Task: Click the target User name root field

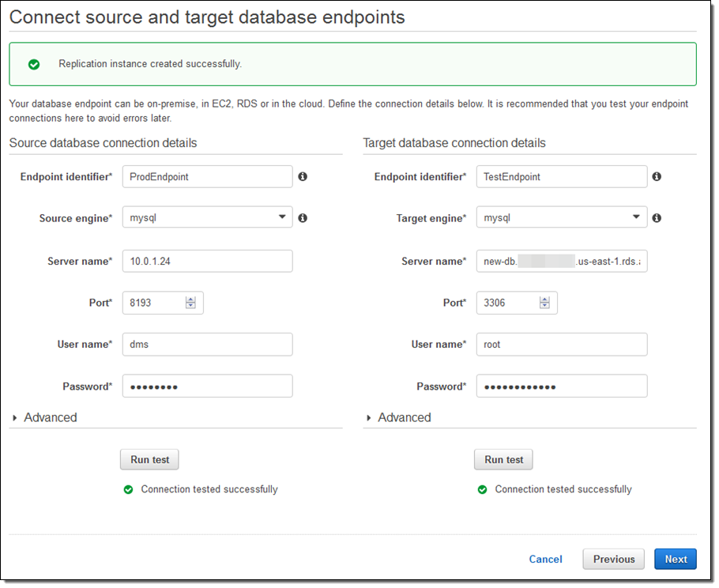Action: coord(561,345)
